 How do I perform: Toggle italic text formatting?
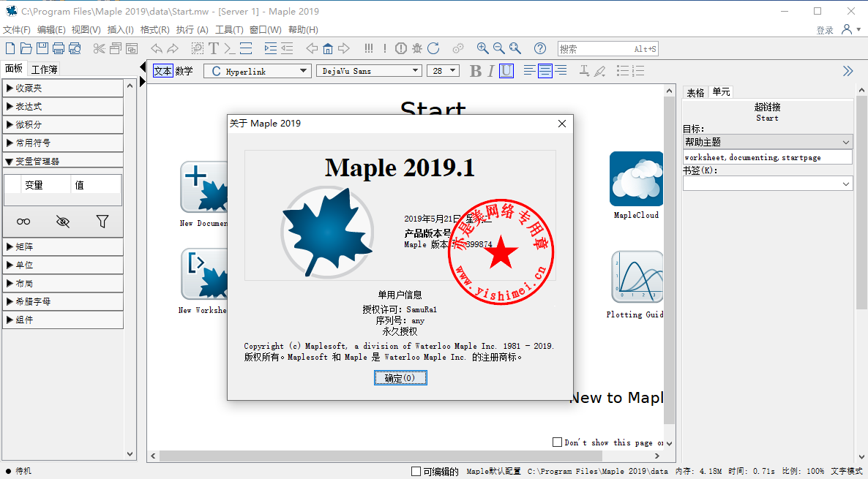coord(490,71)
